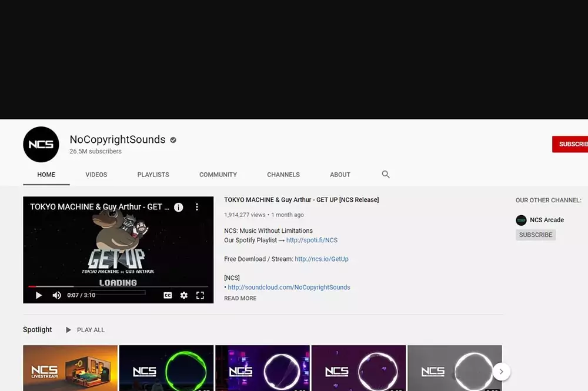Open the green circle NCS thumbnail
The image size is (588, 391).
[x=166, y=368]
